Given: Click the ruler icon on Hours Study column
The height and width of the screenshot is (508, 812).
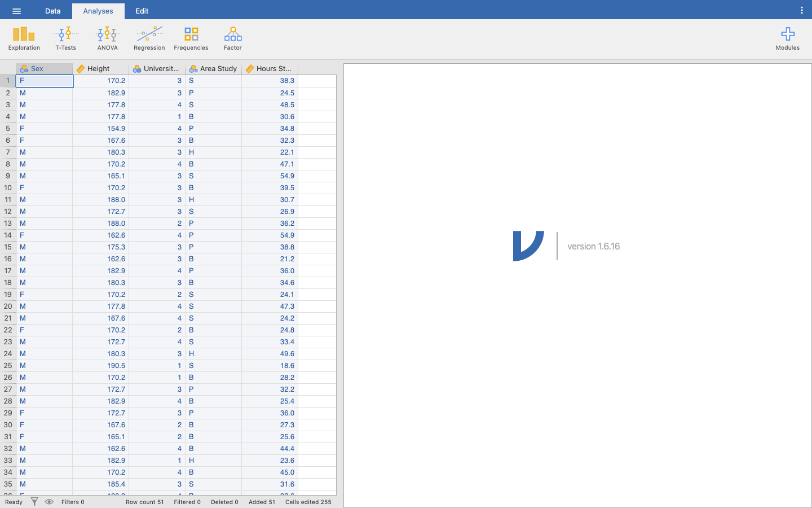Looking at the screenshot, I should (250, 69).
